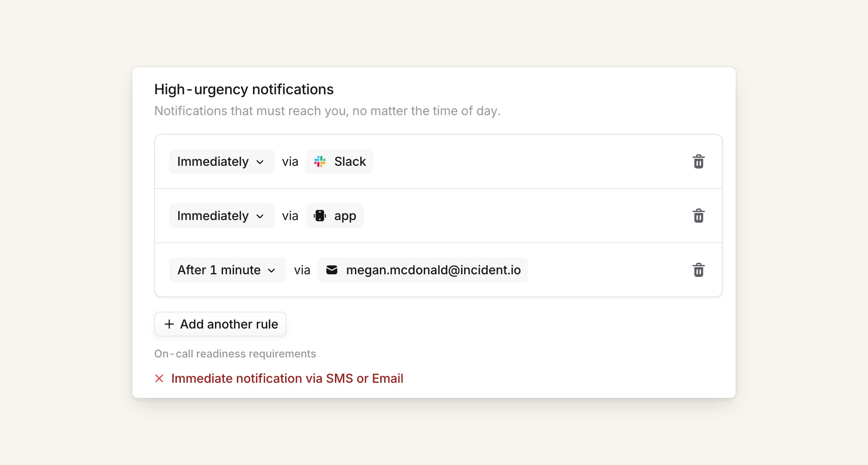
Task: Click the mobile app phone icon
Action: point(320,216)
